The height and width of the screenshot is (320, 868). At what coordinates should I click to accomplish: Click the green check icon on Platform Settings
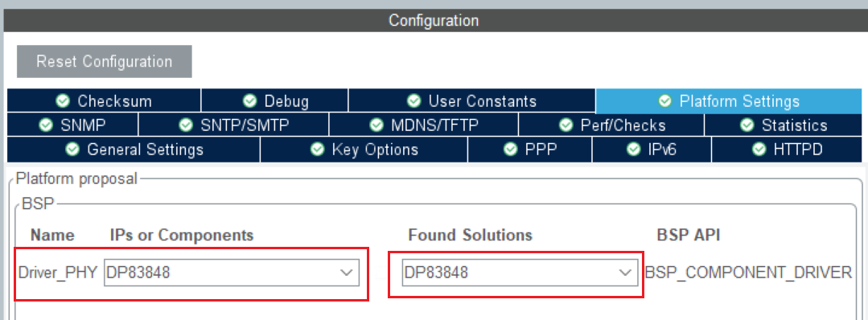pos(665,101)
